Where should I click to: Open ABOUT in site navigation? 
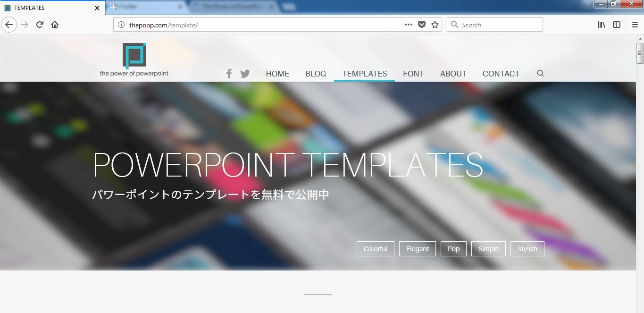453,74
